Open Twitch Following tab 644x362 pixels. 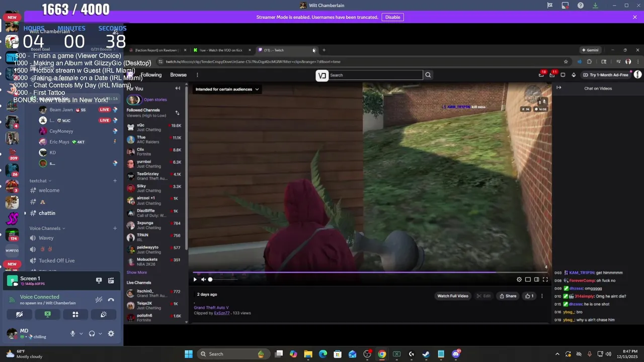[151, 75]
